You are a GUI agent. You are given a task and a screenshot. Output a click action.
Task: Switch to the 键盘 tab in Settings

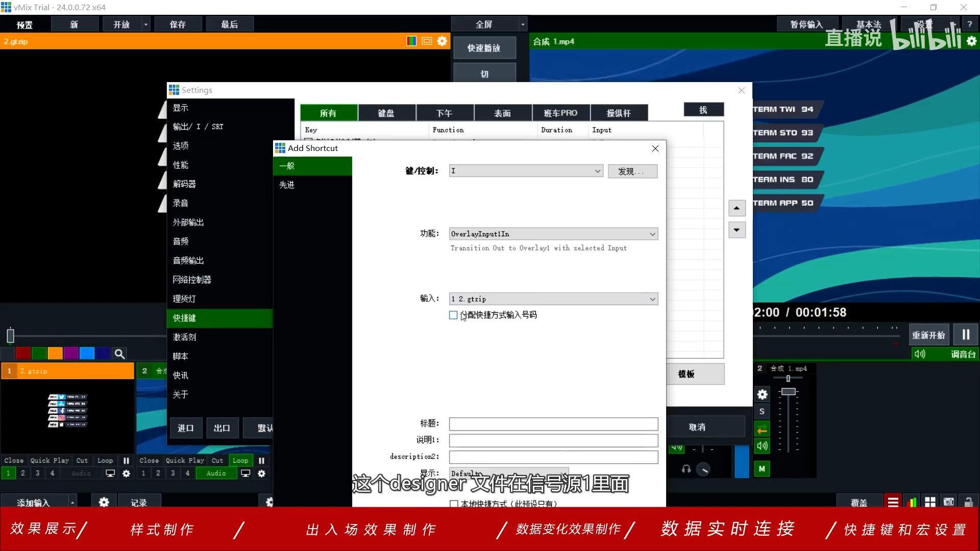pyautogui.click(x=387, y=113)
